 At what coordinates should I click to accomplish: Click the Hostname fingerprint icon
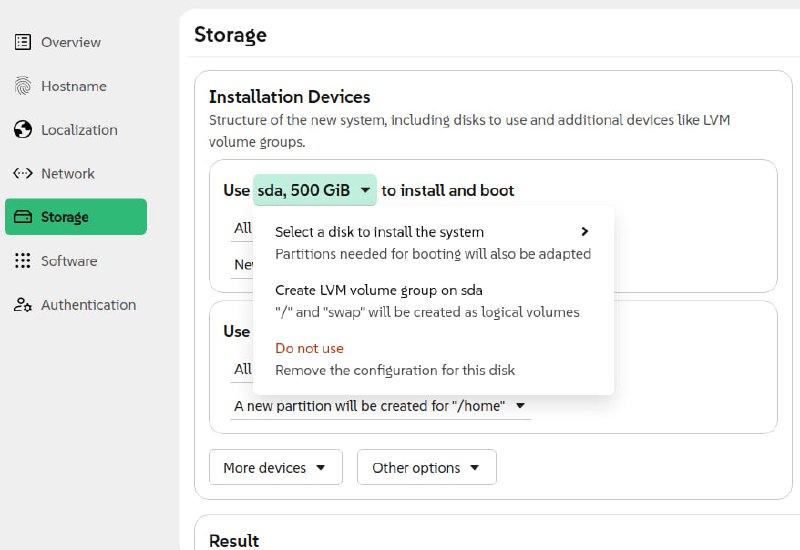click(23, 86)
